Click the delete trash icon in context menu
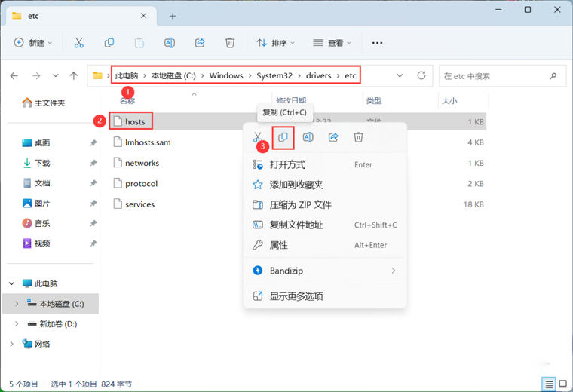The width and height of the screenshot is (573, 392). (x=359, y=137)
